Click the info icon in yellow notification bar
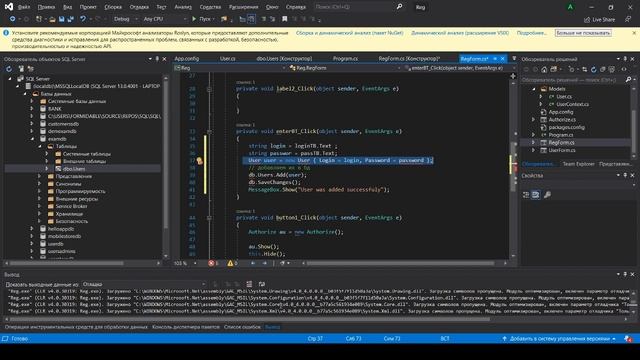The width and height of the screenshot is (640, 360). (6, 33)
